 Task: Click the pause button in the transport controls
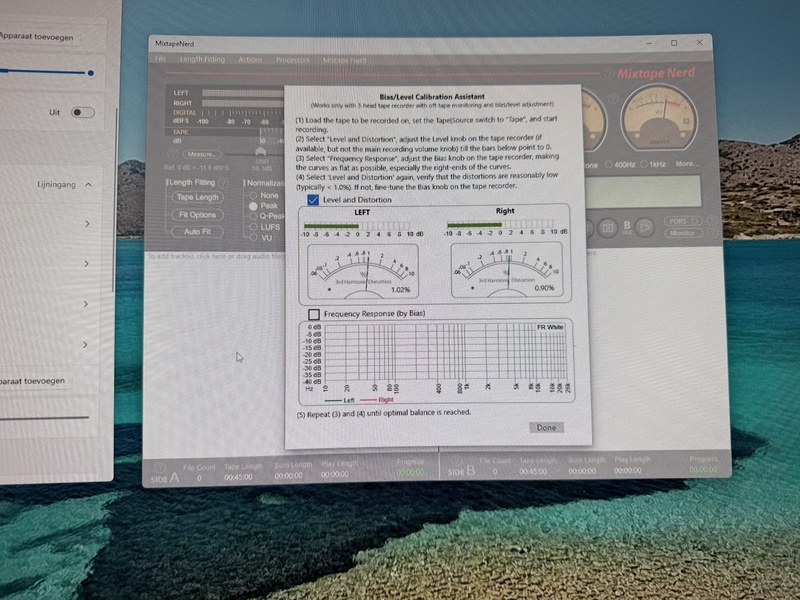click(607, 228)
